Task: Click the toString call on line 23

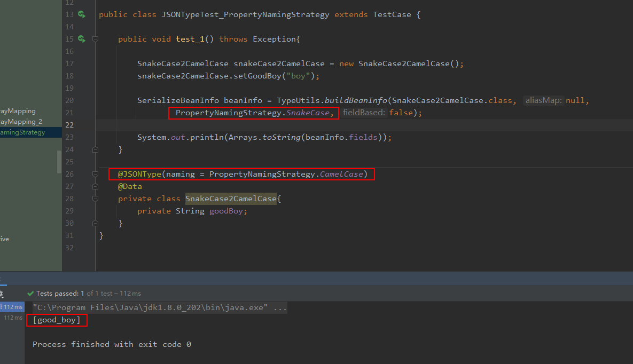Action: pyautogui.click(x=282, y=137)
